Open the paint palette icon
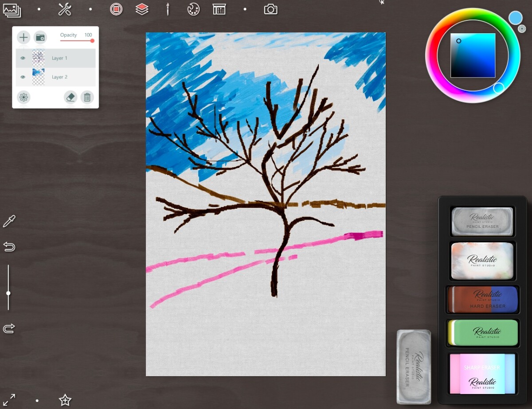 [x=193, y=9]
